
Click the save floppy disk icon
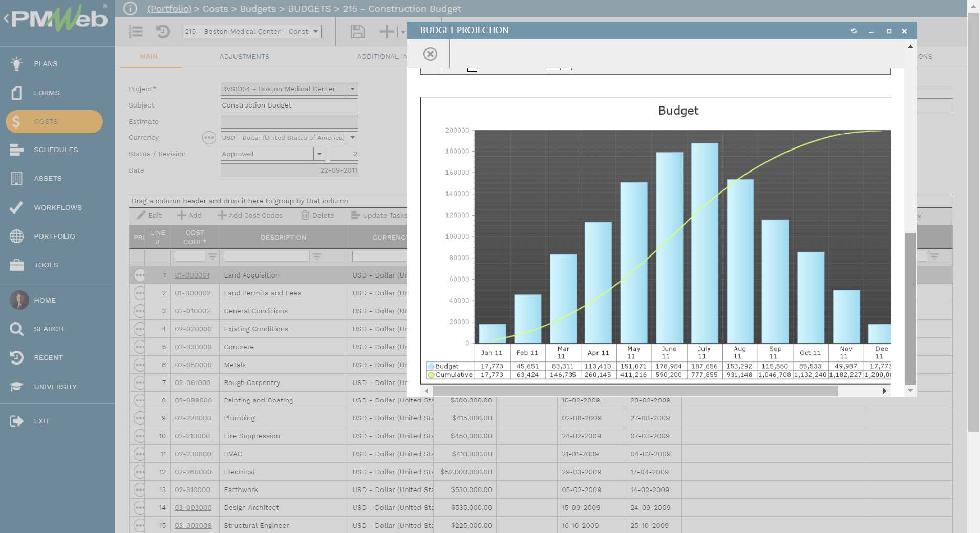[x=357, y=32]
